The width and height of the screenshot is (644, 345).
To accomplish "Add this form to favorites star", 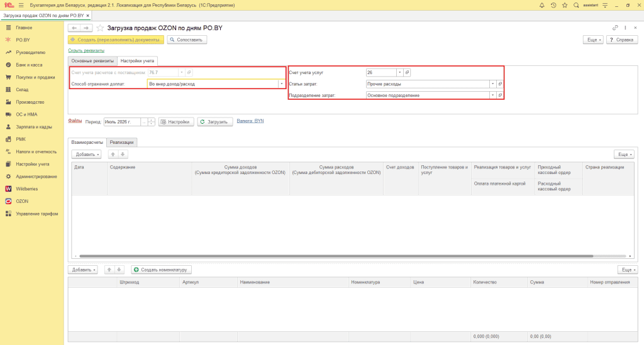I will [x=100, y=28].
